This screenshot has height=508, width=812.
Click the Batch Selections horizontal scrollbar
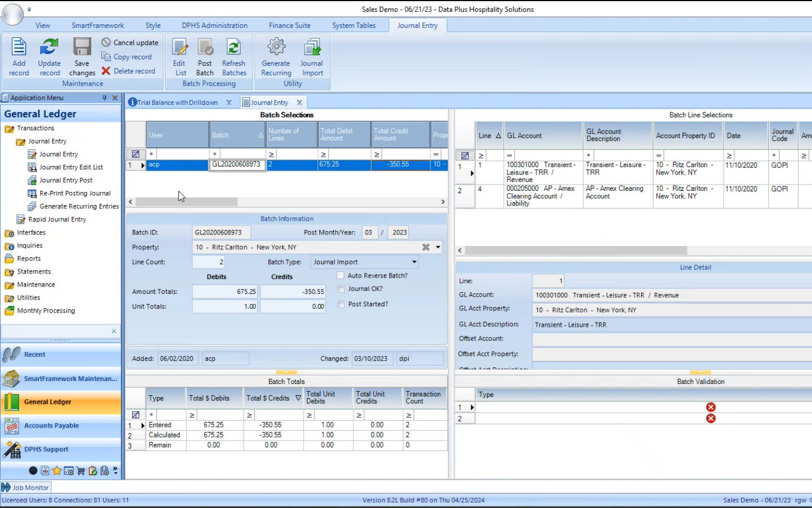click(x=187, y=202)
